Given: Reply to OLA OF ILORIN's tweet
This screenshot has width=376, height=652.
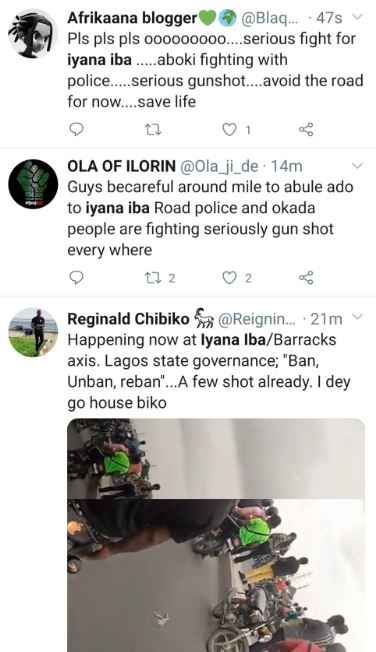Looking at the screenshot, I should pyautogui.click(x=76, y=277).
